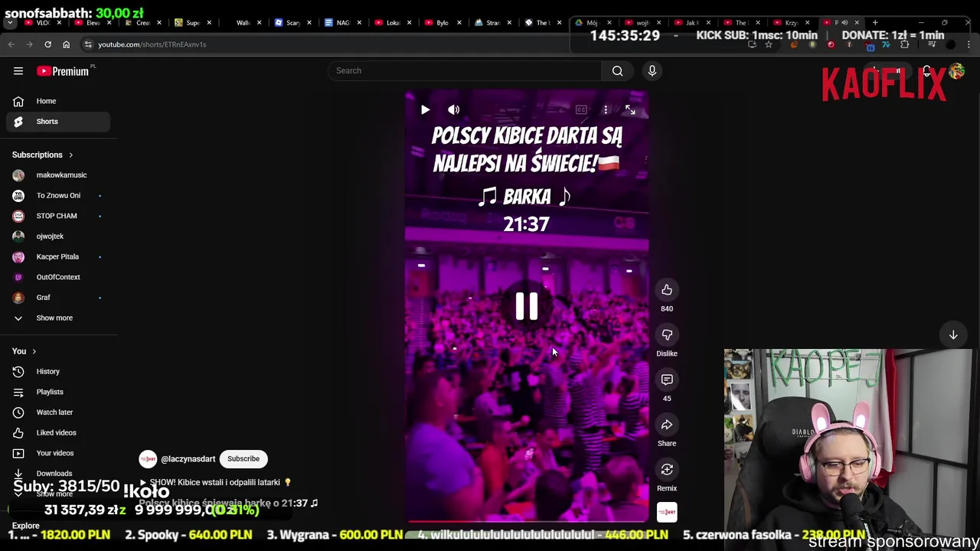Subscribe to @laczynasdart
Screen dimensions: 980x551
pyautogui.click(x=243, y=458)
